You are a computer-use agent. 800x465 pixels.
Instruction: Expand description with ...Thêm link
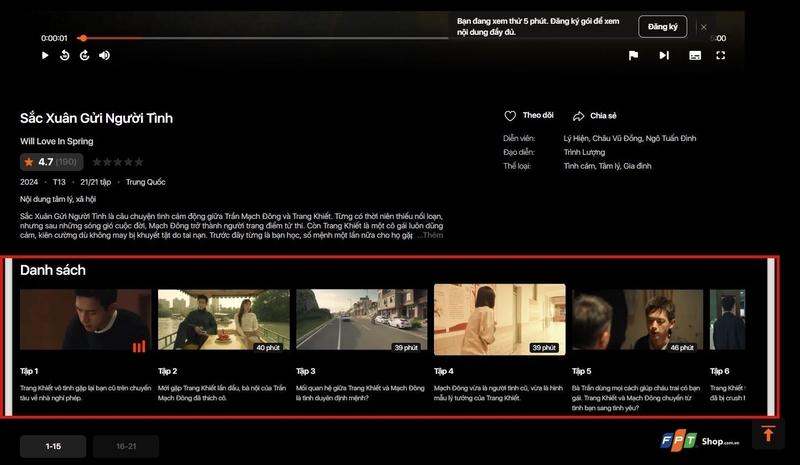[430, 235]
